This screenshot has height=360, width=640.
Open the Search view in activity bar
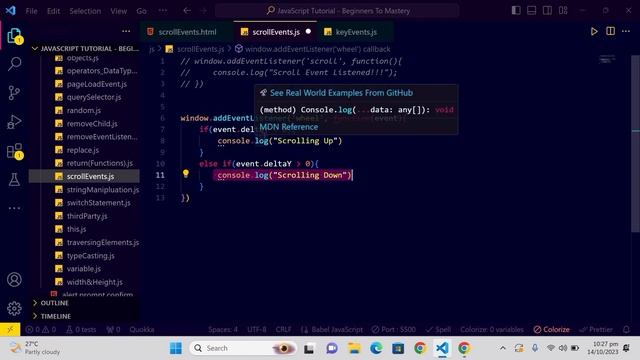[14, 64]
